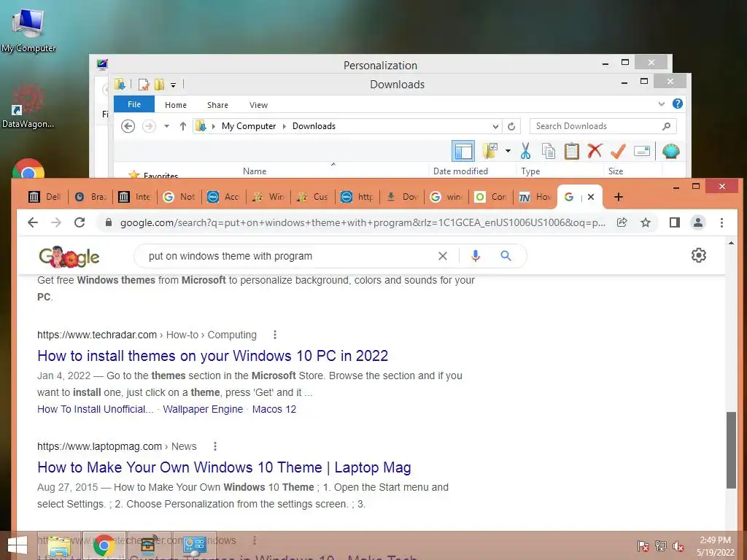Click the Chrome back arrow
This screenshot has width=747, height=560.
coord(32,222)
